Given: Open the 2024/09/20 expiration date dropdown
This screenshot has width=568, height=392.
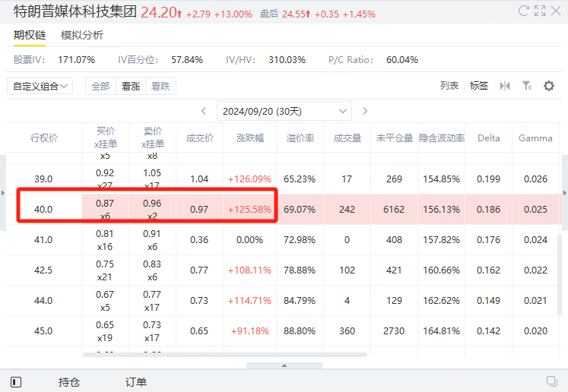Looking at the screenshot, I should [284, 111].
